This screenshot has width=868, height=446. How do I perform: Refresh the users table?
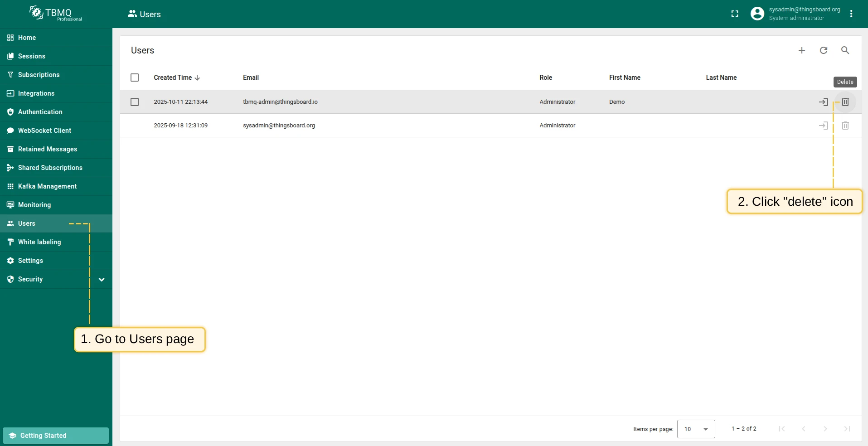point(823,50)
